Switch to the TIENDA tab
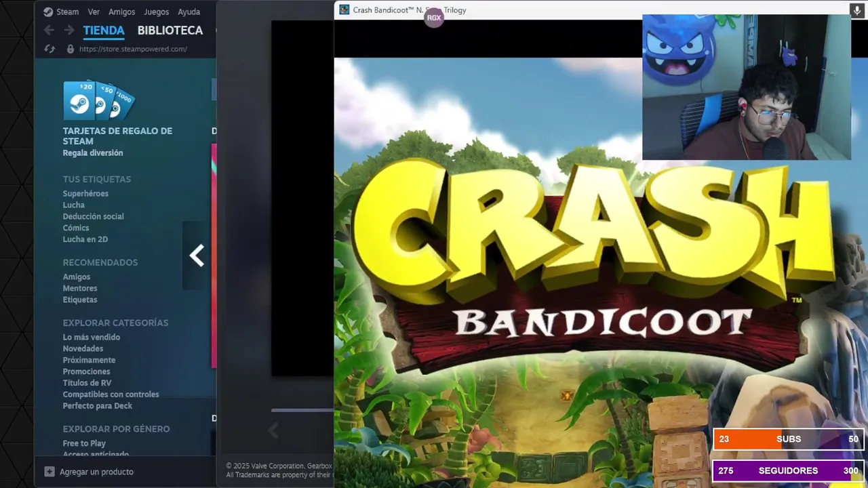This screenshot has width=868, height=488. click(104, 30)
